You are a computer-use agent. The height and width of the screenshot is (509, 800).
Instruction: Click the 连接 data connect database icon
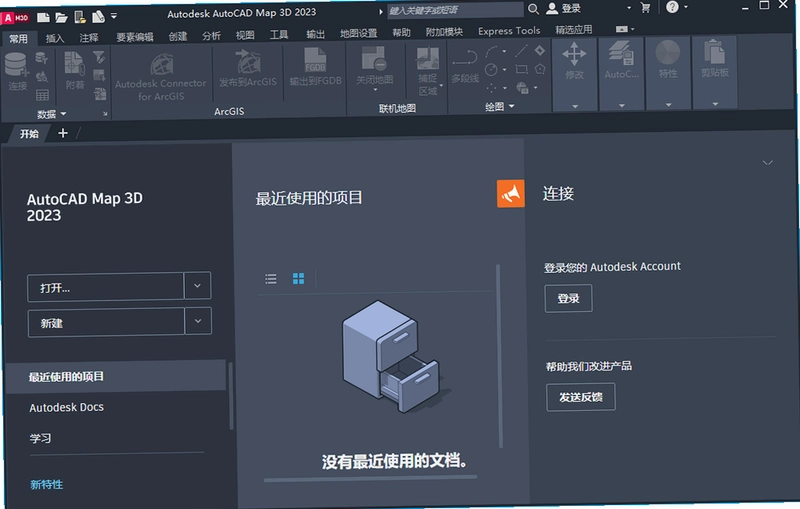tap(16, 66)
